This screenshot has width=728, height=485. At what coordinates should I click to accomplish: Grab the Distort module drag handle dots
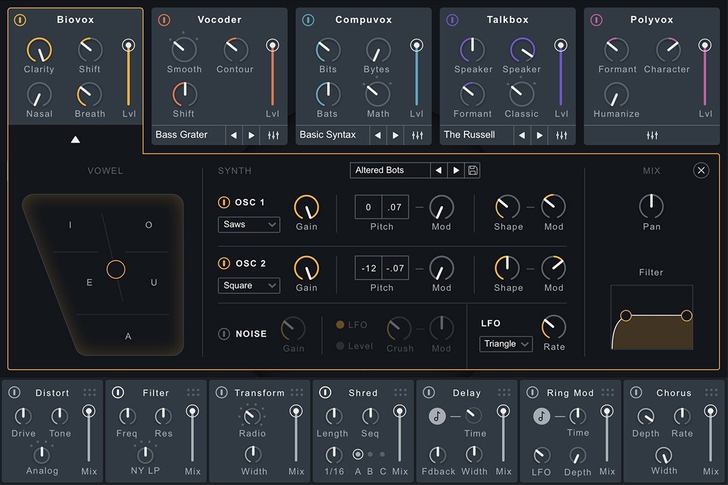pyautogui.click(x=90, y=393)
